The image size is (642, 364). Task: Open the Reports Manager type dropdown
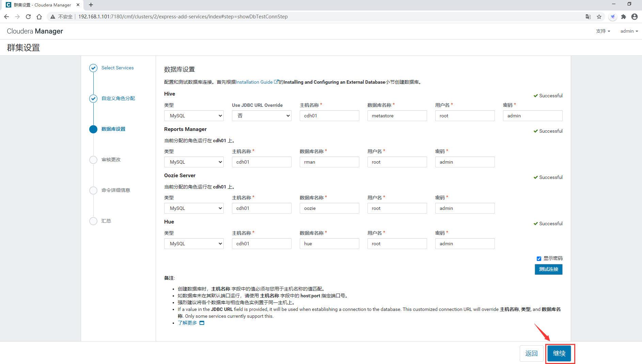[194, 162]
